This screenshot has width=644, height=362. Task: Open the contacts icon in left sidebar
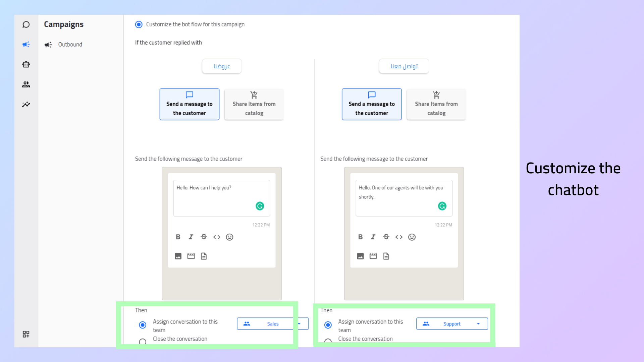point(26,84)
